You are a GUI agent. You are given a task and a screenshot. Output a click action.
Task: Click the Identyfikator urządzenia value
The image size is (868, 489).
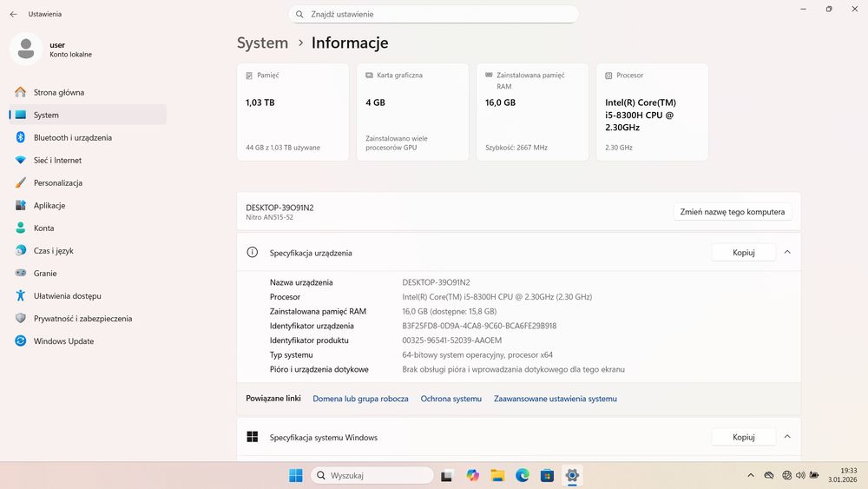pyautogui.click(x=479, y=327)
